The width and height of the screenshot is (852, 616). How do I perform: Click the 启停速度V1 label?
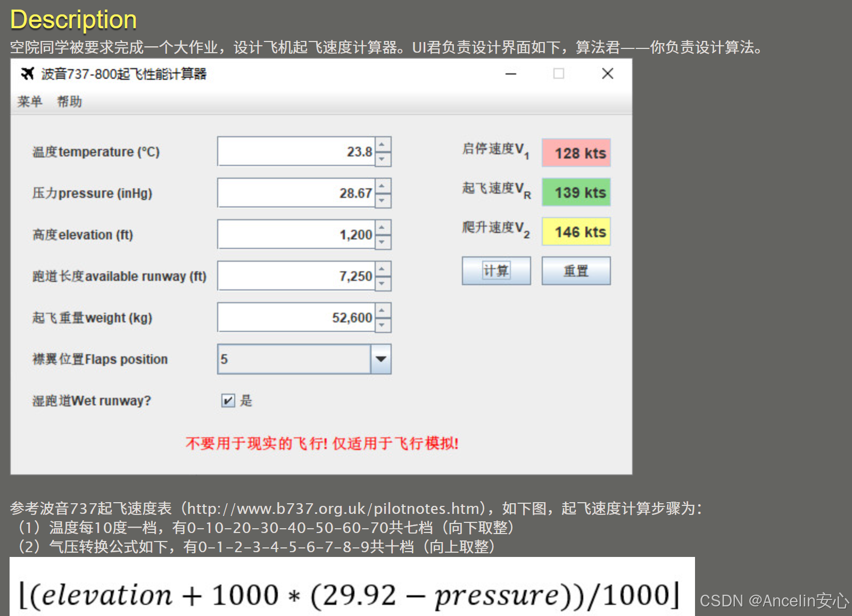point(495,151)
